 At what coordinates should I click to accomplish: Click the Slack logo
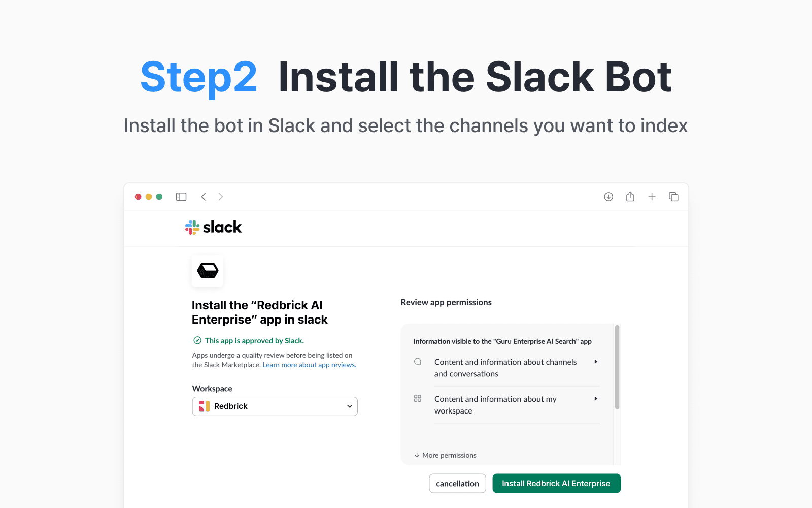point(213,227)
